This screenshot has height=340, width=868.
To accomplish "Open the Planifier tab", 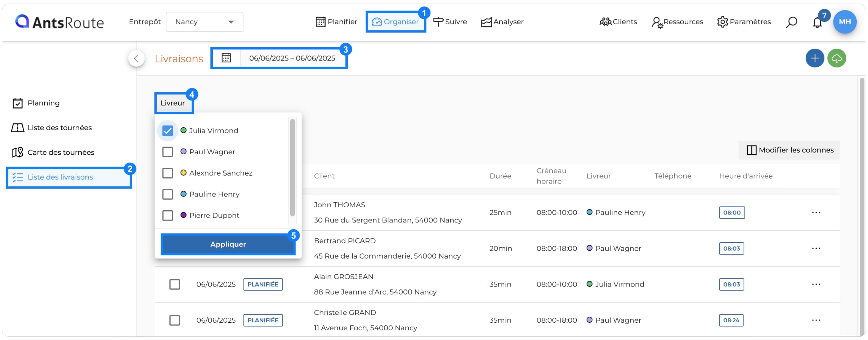I will [x=336, y=22].
